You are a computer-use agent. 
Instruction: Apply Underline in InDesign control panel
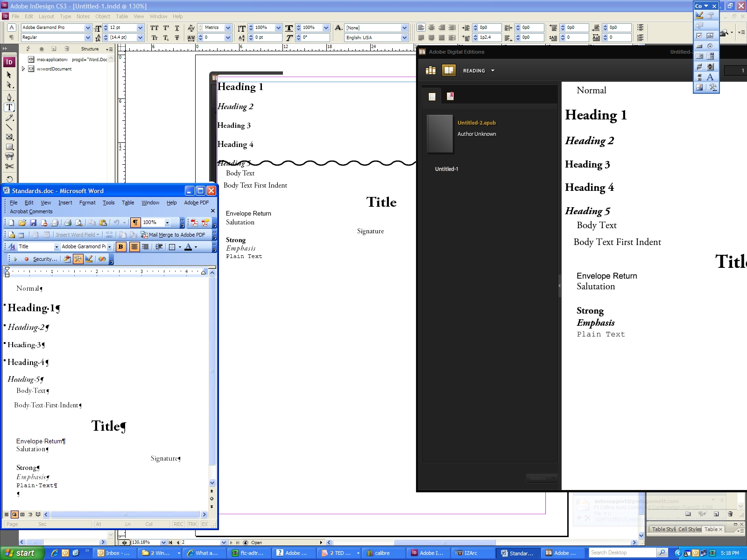tap(177, 28)
